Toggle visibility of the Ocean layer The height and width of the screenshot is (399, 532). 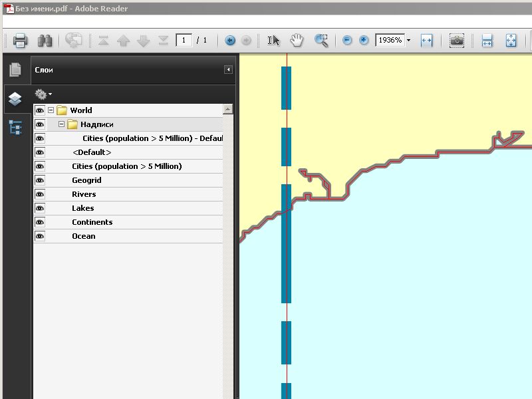pyautogui.click(x=40, y=236)
